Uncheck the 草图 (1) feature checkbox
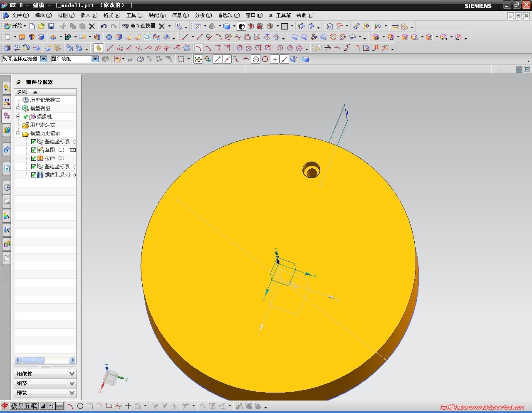532x413 pixels. click(x=34, y=150)
